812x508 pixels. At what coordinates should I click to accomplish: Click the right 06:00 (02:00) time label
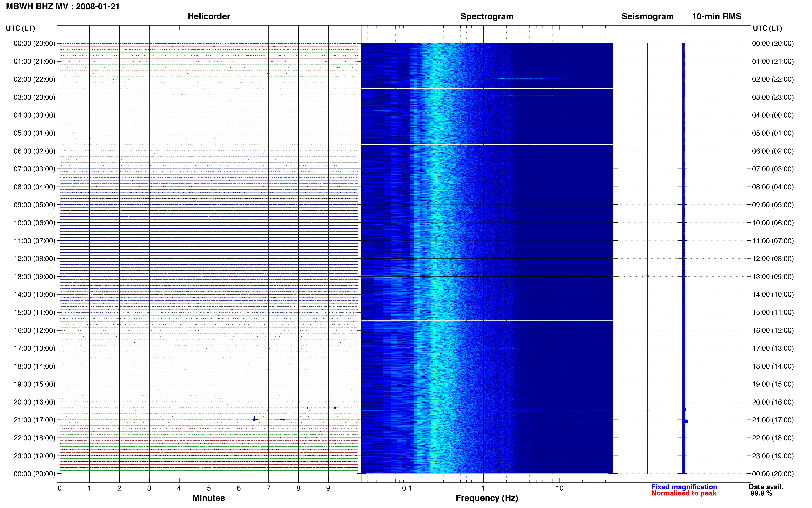(x=773, y=151)
